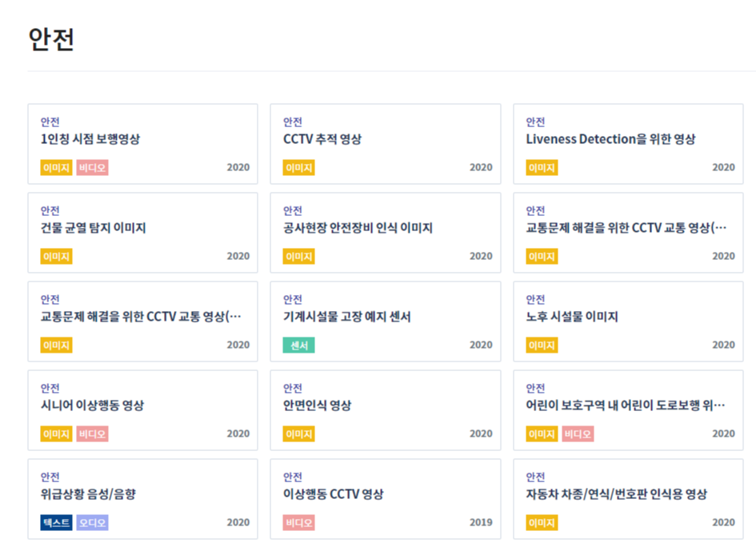Click the year 2019 on '이상행동 CCTV 영상'
Viewport: 756px width, 543px height.
(481, 522)
